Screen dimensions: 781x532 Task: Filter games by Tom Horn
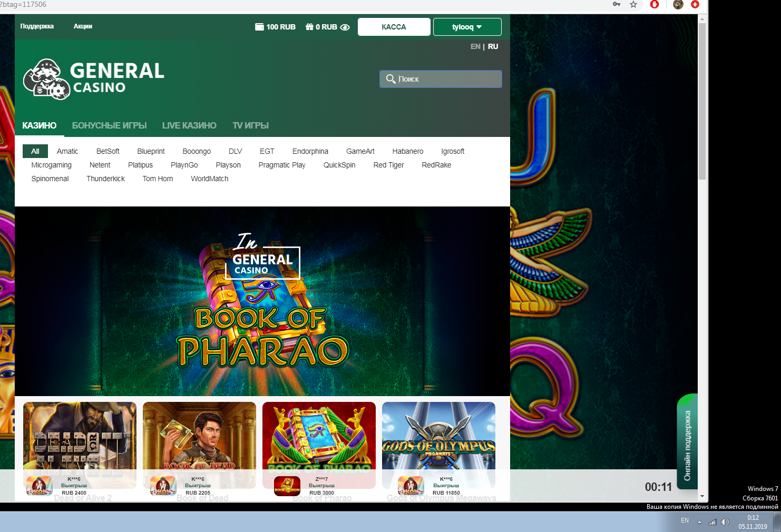click(158, 179)
